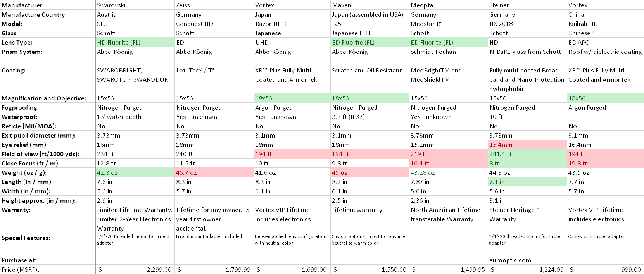Click the Kaibab HD model cell
This screenshot has width=644, height=274.
tap(605, 24)
